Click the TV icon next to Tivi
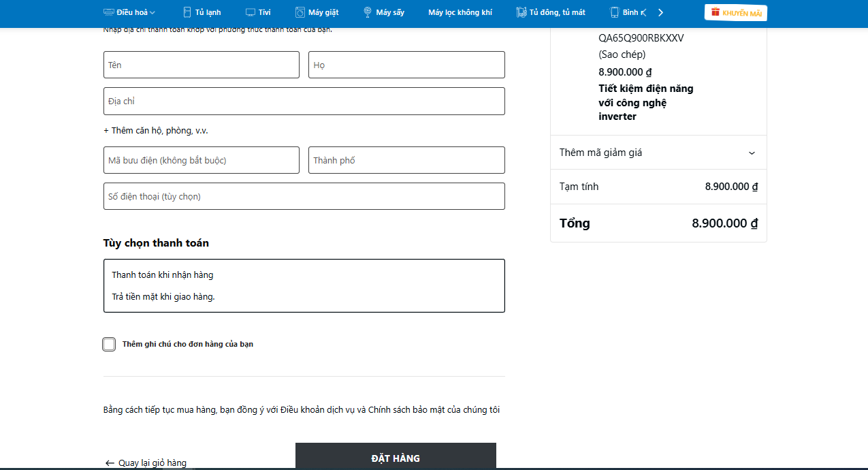 click(x=251, y=12)
